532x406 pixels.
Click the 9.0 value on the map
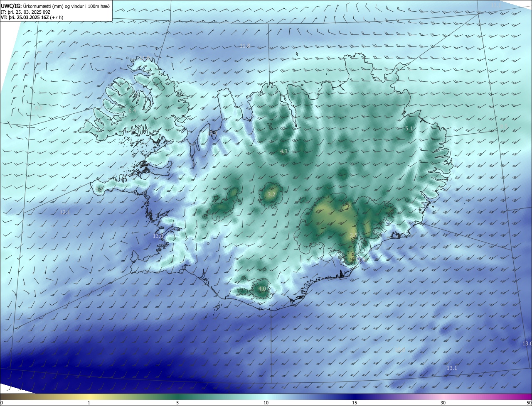pos(39,108)
